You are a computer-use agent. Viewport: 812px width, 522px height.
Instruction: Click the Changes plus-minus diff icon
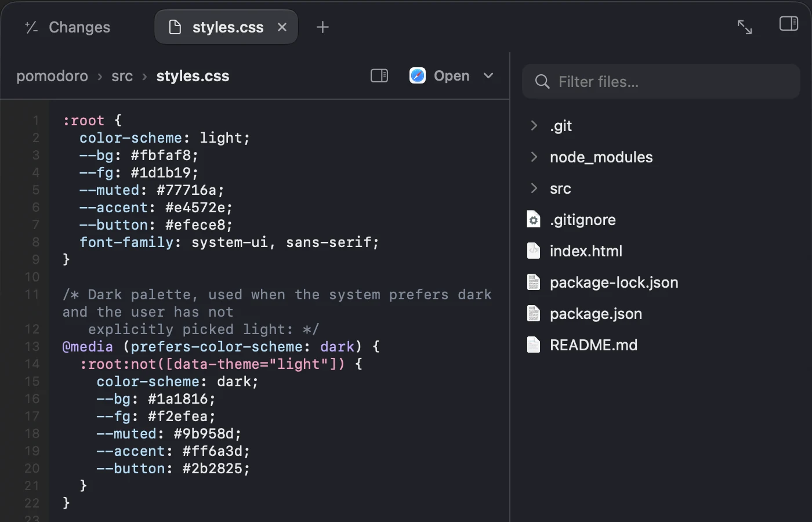coord(31,27)
